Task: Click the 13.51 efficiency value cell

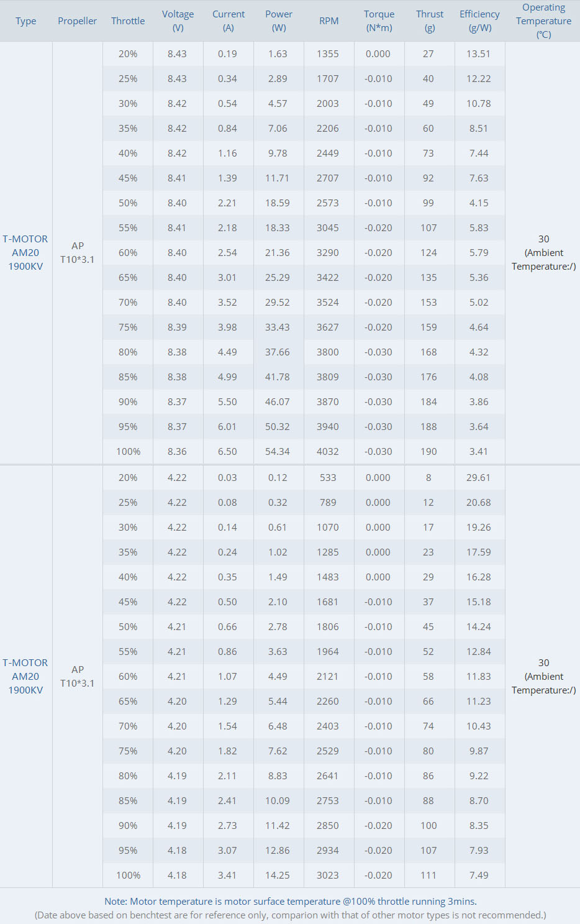Action: 479,54
